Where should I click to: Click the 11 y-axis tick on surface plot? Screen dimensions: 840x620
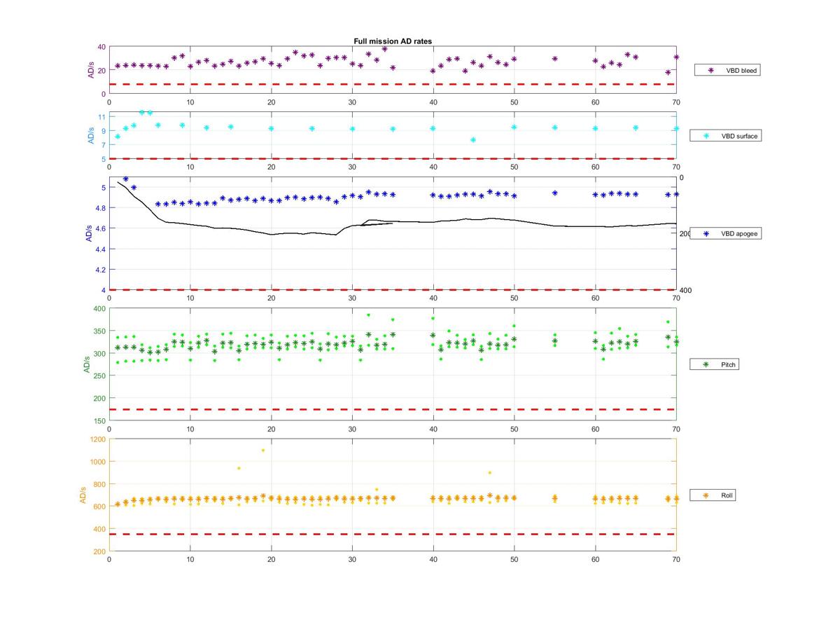click(101, 117)
